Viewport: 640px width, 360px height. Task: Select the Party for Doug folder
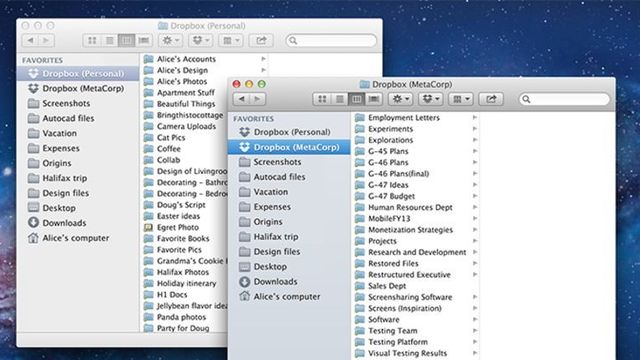184,328
